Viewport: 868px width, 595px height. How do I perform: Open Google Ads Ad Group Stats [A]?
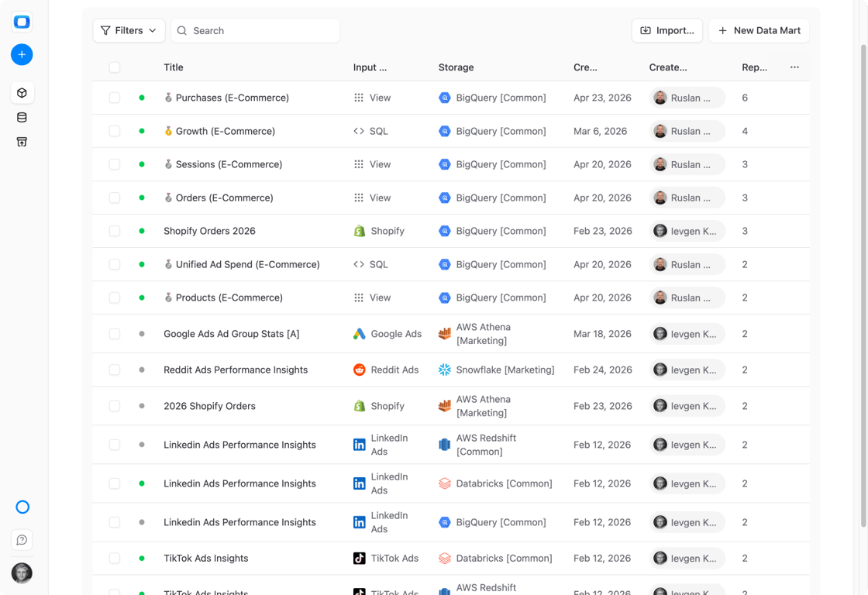click(x=232, y=334)
